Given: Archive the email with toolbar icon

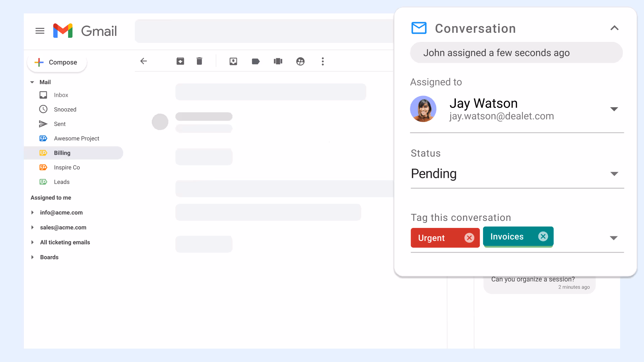Looking at the screenshot, I should [180, 61].
